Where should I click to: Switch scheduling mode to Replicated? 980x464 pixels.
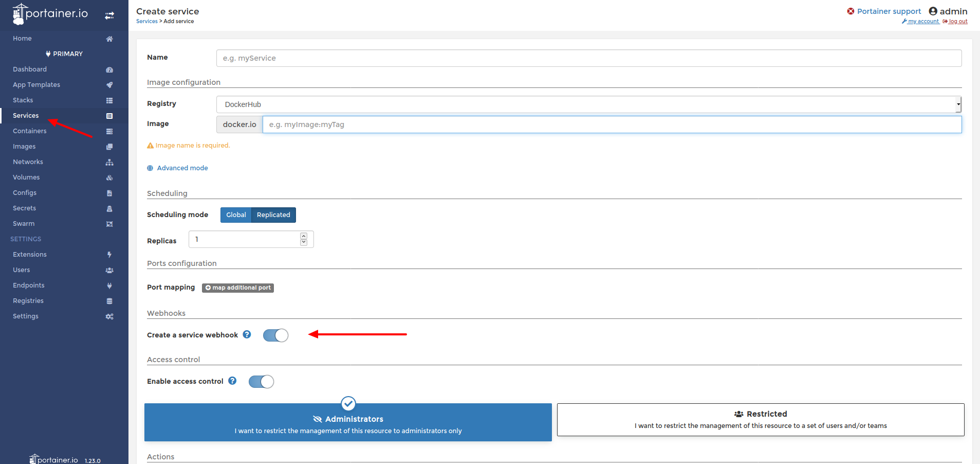(x=273, y=215)
